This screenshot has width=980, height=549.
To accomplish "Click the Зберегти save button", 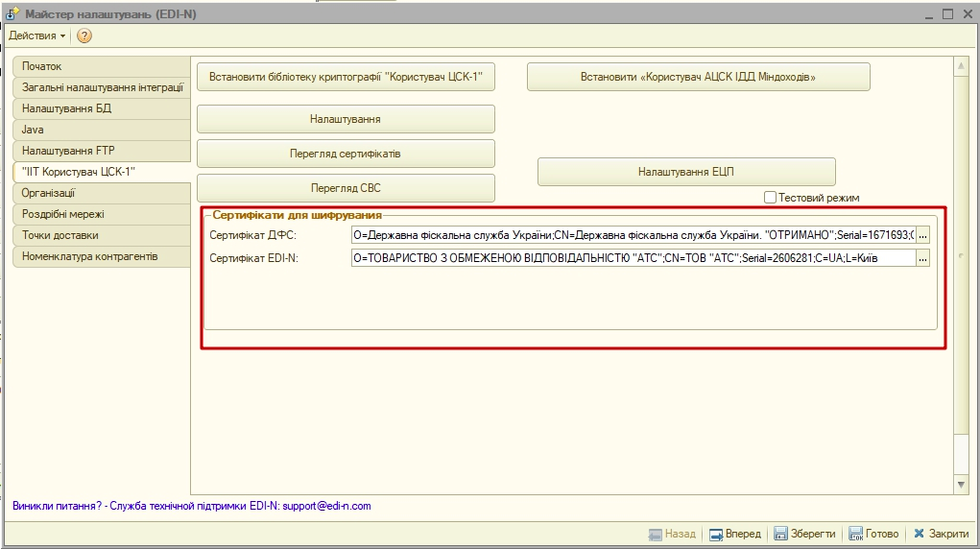I will tap(805, 534).
